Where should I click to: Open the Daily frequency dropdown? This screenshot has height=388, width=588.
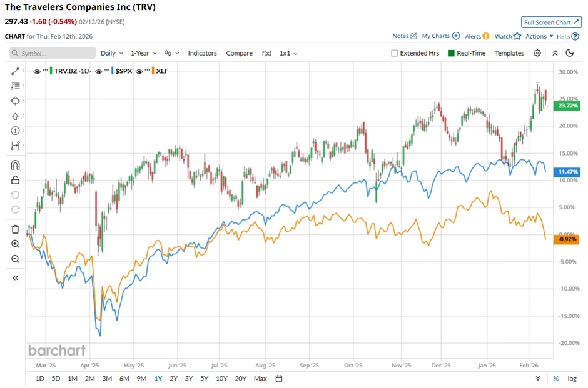[x=111, y=53]
